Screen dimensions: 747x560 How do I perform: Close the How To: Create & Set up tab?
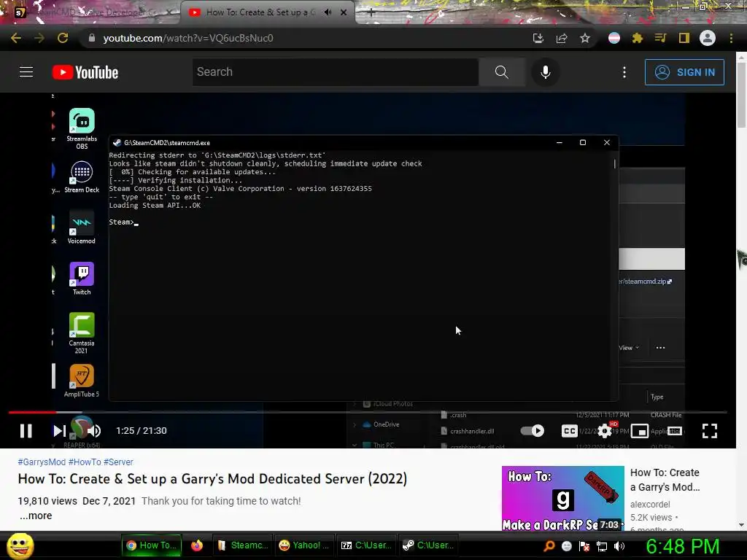click(x=344, y=12)
